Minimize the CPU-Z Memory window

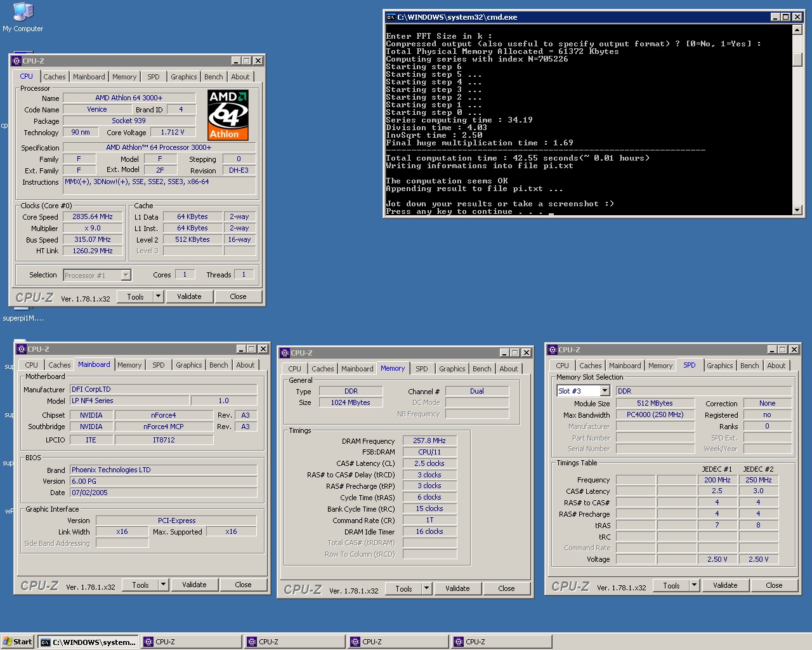coord(504,353)
